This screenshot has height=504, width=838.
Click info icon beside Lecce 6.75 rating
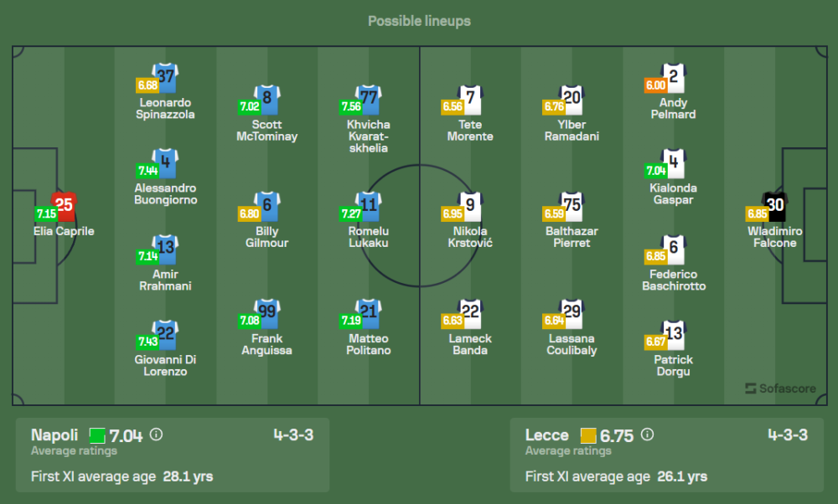click(647, 435)
